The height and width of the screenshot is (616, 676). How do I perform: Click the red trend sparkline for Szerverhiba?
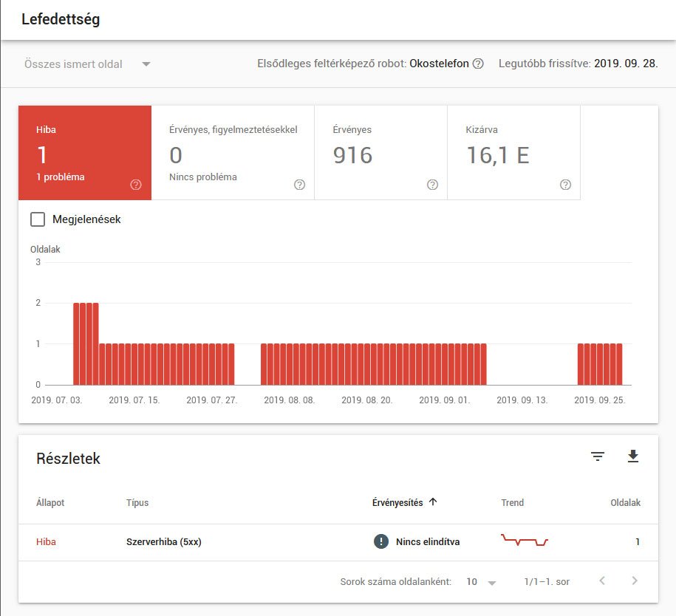click(525, 541)
